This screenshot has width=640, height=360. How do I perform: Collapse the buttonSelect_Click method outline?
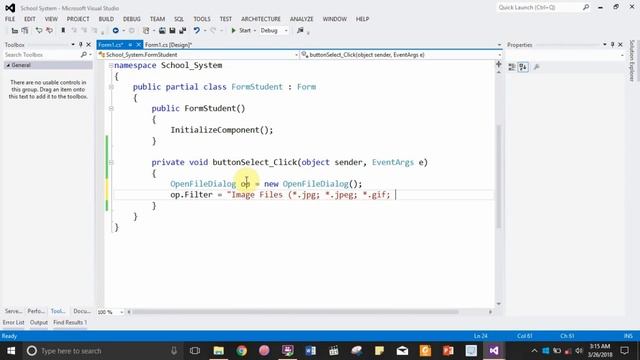coord(111,162)
